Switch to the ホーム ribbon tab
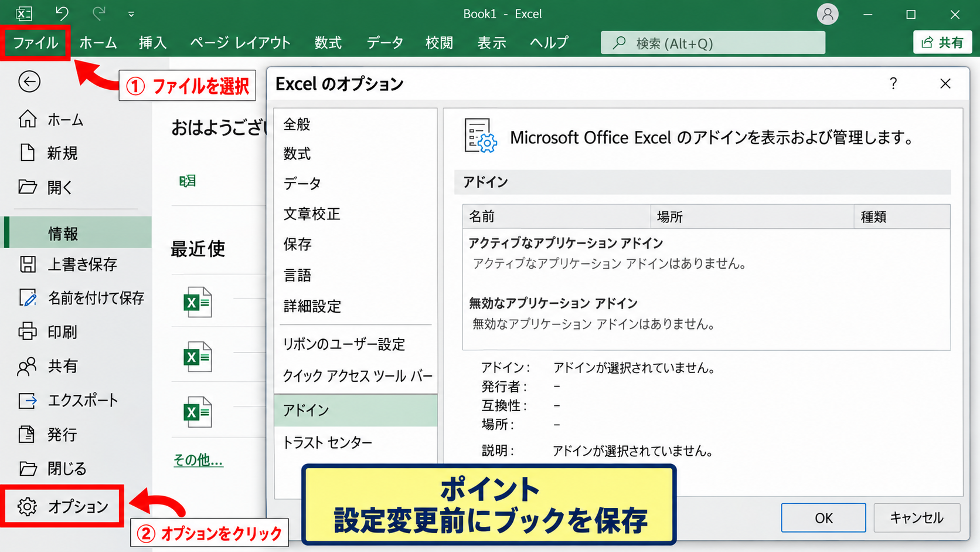The height and width of the screenshot is (552, 980). [98, 42]
